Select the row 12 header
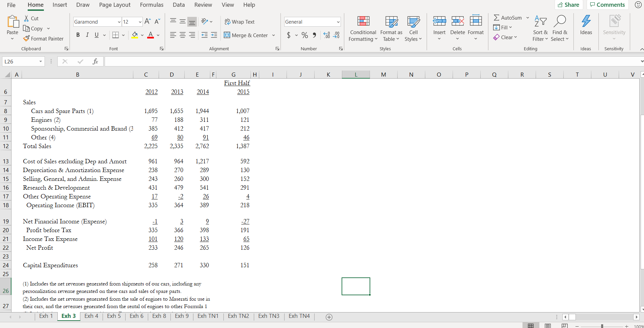The image size is (644, 328). pyautogui.click(x=6, y=146)
